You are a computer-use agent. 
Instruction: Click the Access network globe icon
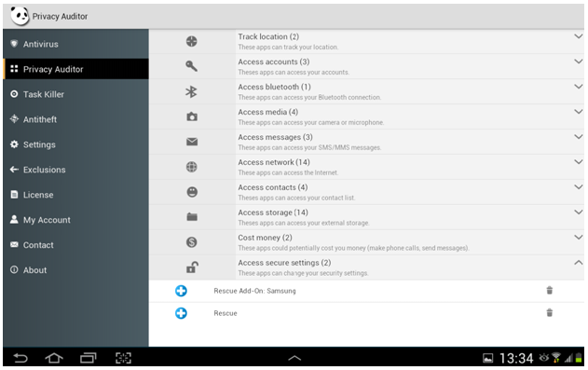tap(192, 167)
